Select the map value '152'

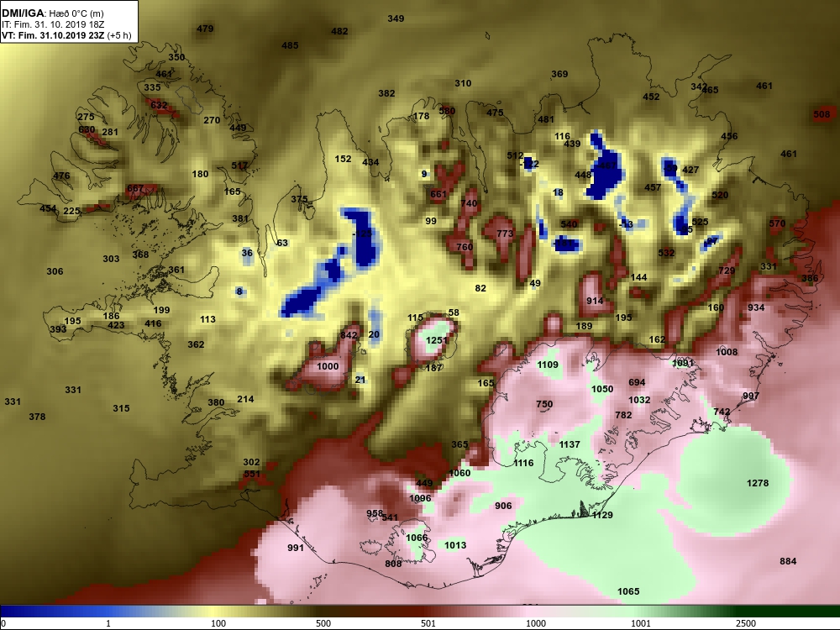pyautogui.click(x=343, y=159)
